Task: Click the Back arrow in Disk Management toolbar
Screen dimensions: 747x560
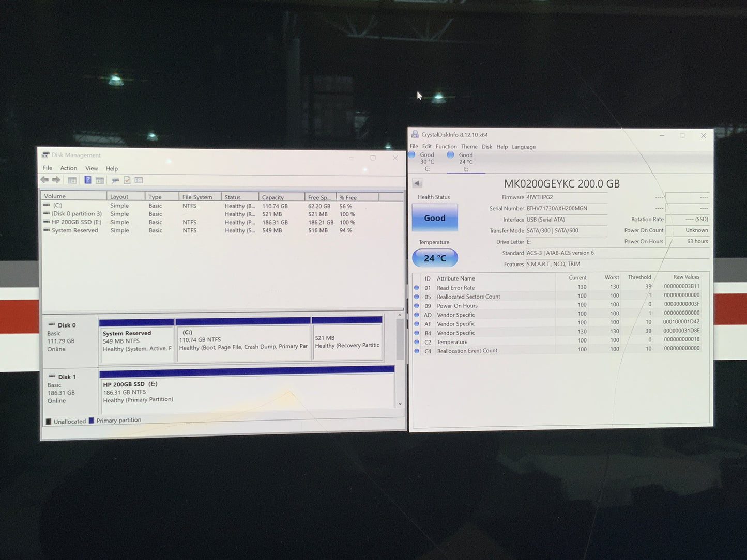Action: click(44, 180)
